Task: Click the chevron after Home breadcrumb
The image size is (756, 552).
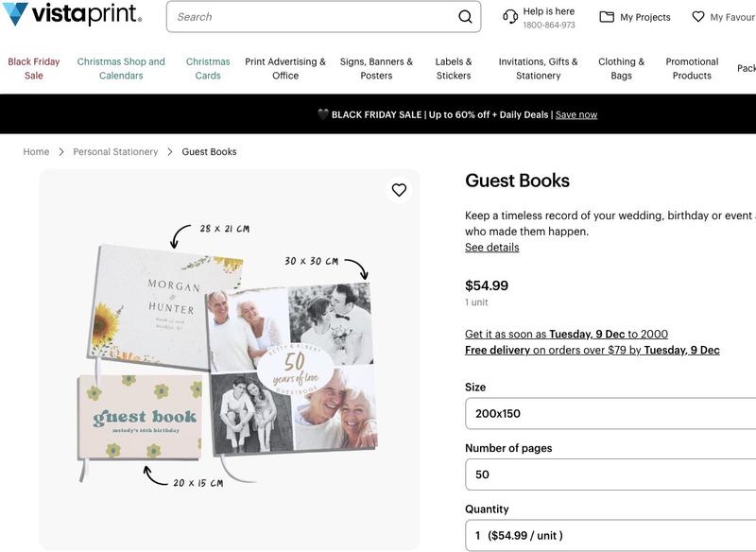Action: [61, 152]
